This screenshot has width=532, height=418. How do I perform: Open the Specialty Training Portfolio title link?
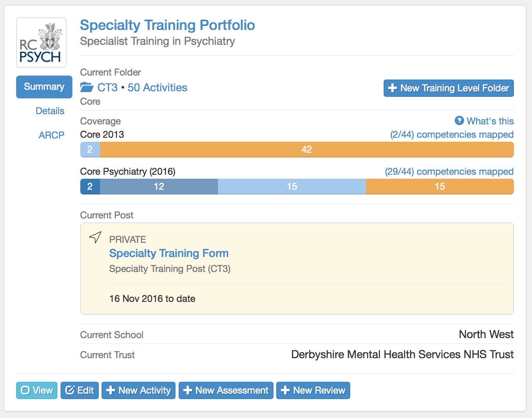(x=167, y=25)
